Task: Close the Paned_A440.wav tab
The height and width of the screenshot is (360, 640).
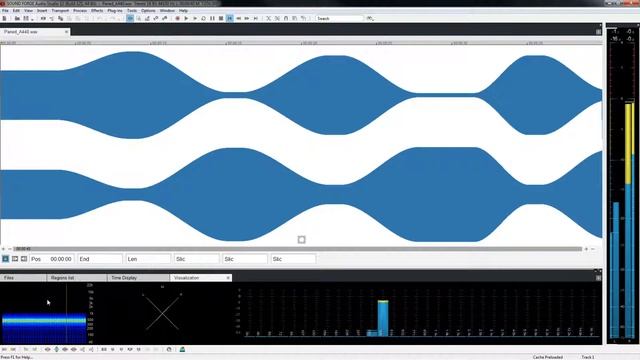Action: [x=67, y=31]
